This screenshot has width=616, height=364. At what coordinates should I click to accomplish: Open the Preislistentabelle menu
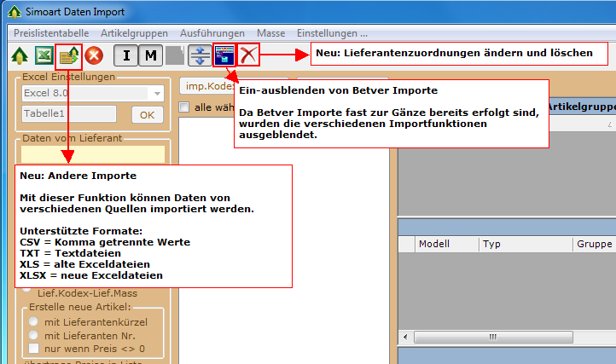click(52, 32)
